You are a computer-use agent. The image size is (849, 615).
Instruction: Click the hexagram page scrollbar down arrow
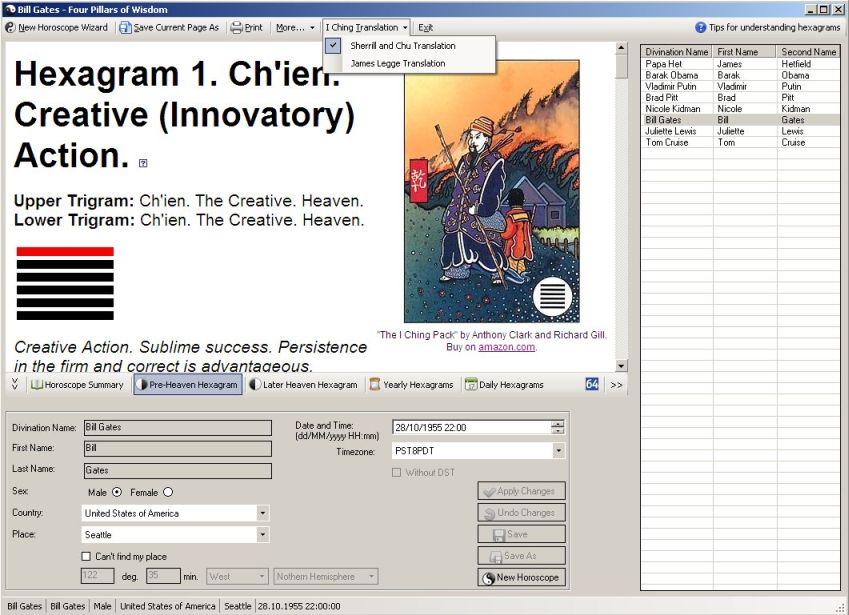[621, 366]
